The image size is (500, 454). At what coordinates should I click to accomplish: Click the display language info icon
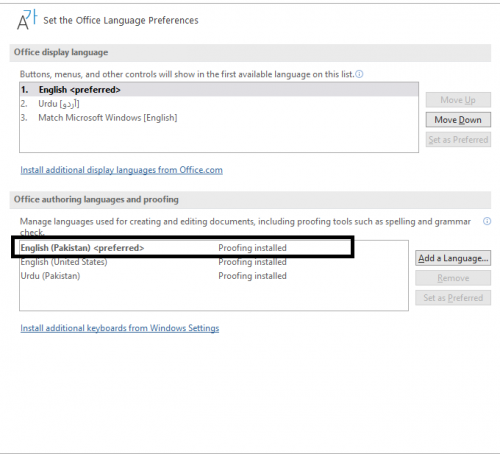pos(359,74)
